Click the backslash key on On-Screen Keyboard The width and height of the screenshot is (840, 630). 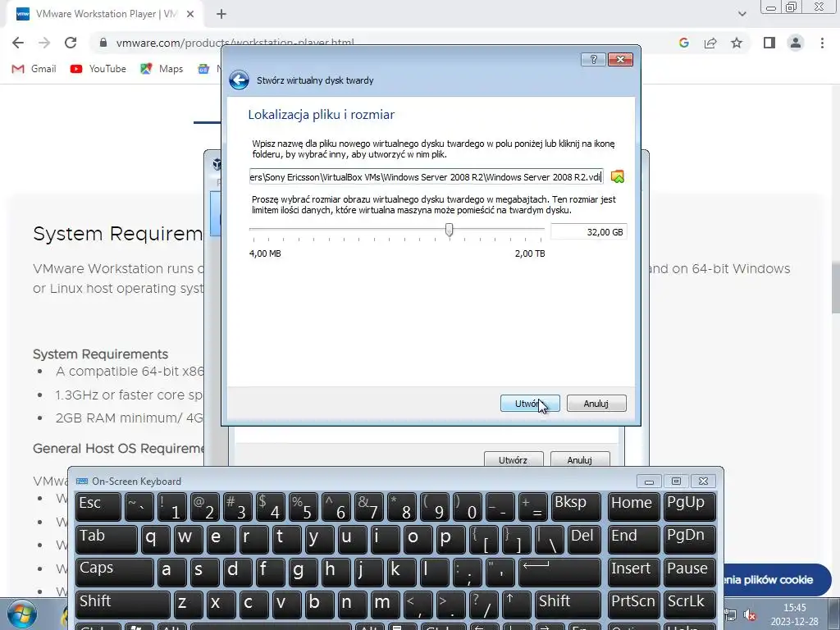[550, 540]
